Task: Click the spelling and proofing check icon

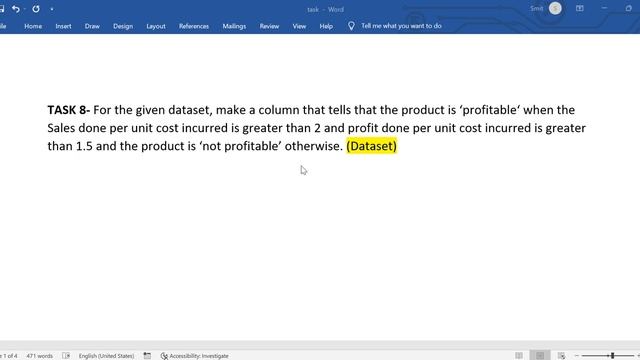Action: pyautogui.click(x=66, y=356)
